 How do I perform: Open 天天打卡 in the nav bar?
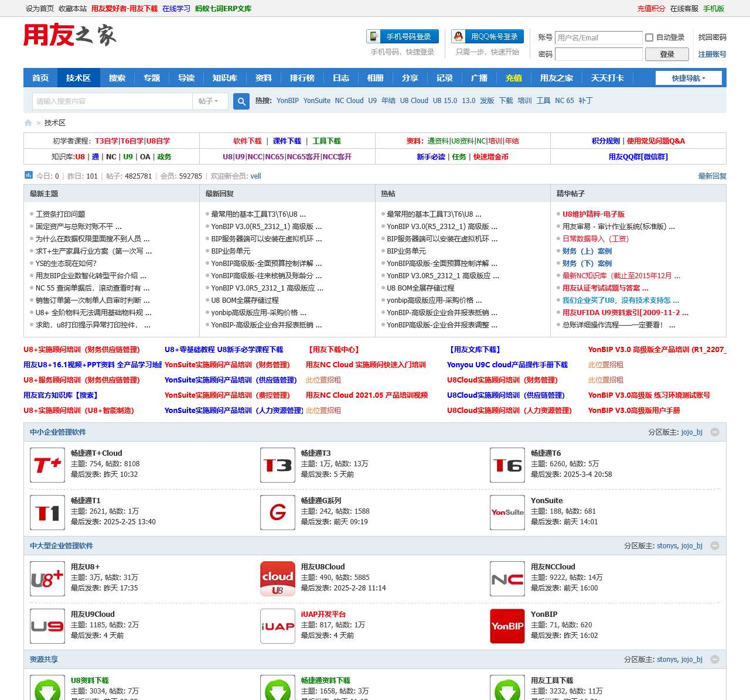608,78
